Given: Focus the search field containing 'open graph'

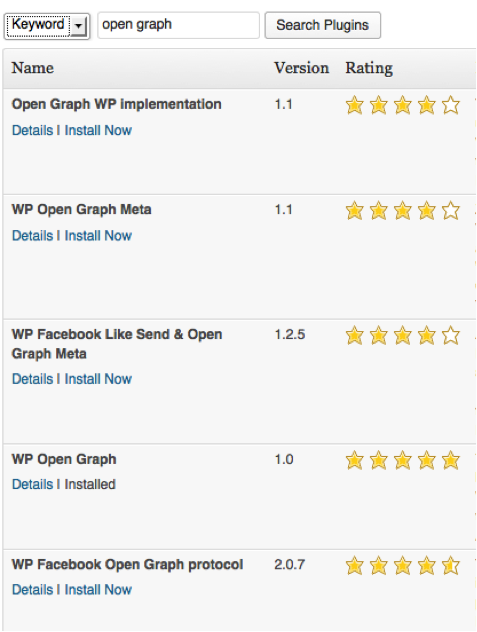Looking at the screenshot, I should click(178, 25).
